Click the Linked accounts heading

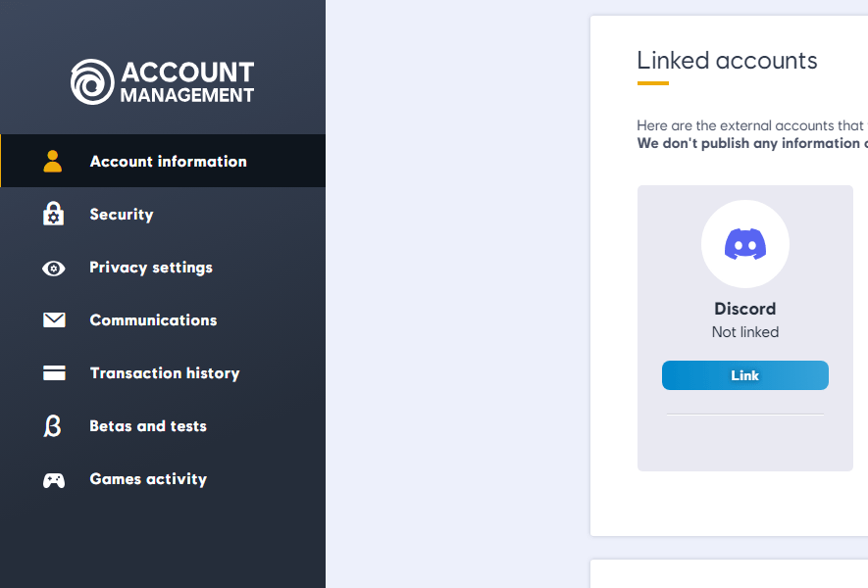click(x=727, y=61)
